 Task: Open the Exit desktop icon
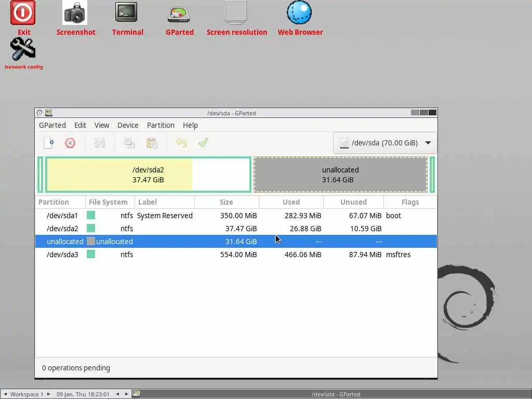pyautogui.click(x=23, y=13)
